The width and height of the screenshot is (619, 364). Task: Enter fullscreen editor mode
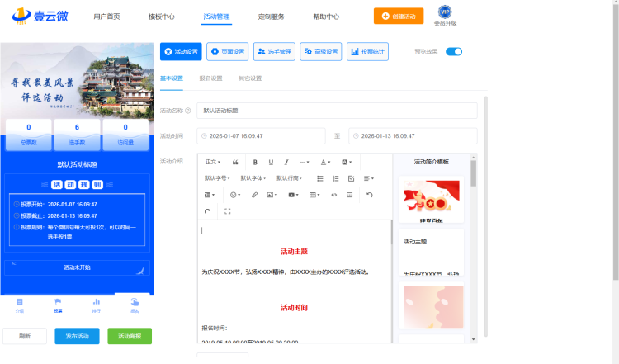pyautogui.click(x=228, y=211)
